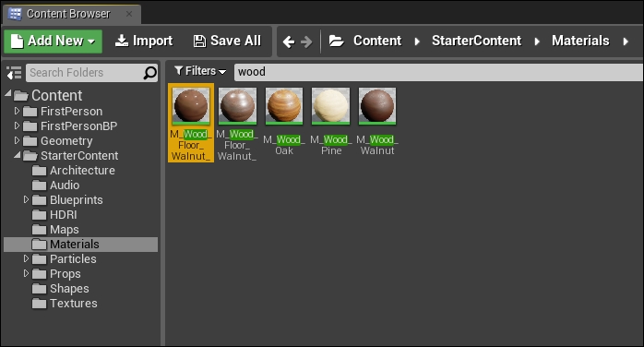Select the M_Wood_Walnut material thumbnail
The height and width of the screenshot is (347, 644).
point(377,106)
